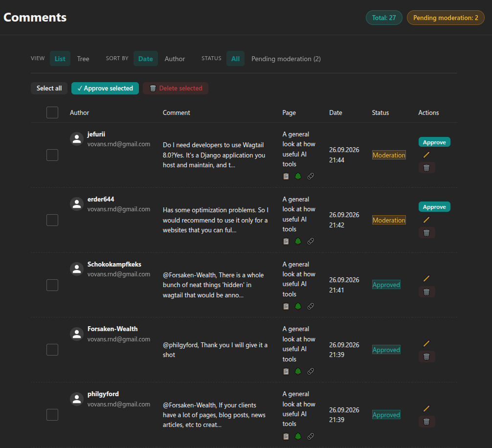
Task: Click chain link icon in erder644 row
Action: (311, 241)
